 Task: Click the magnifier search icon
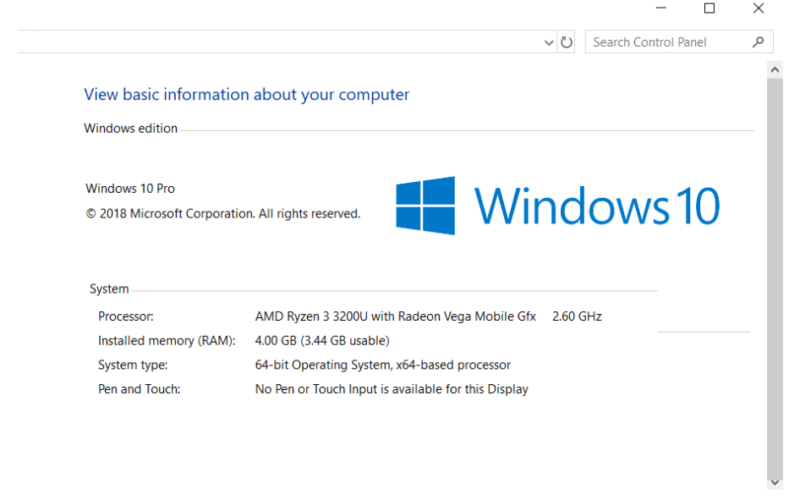tap(758, 42)
